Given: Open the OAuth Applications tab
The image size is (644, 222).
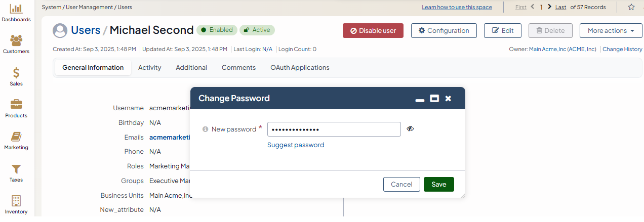Looking at the screenshot, I should [300, 67].
